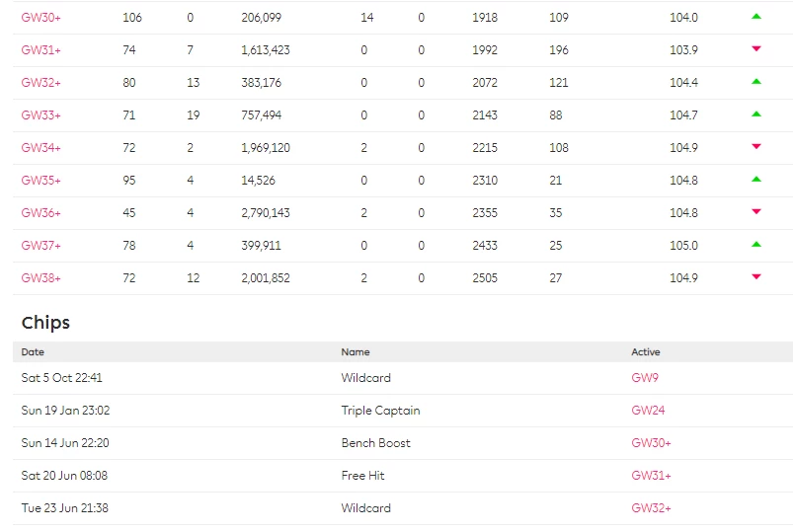The width and height of the screenshot is (793, 532).
Task: Click the green up arrow in GW35+ row
Action: pyautogui.click(x=756, y=180)
